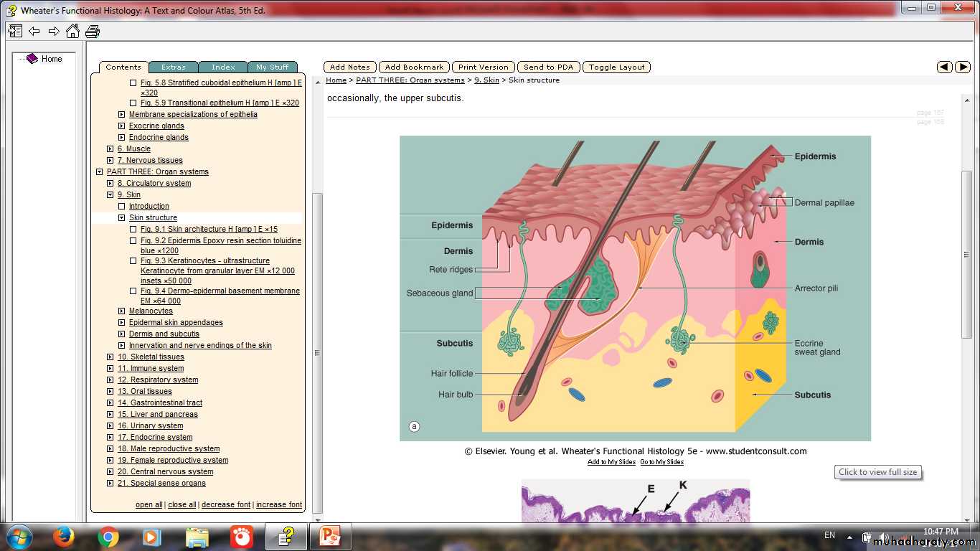This screenshot has height=551, width=980.
Task: Check the box next to Introduction
Action: (x=121, y=207)
